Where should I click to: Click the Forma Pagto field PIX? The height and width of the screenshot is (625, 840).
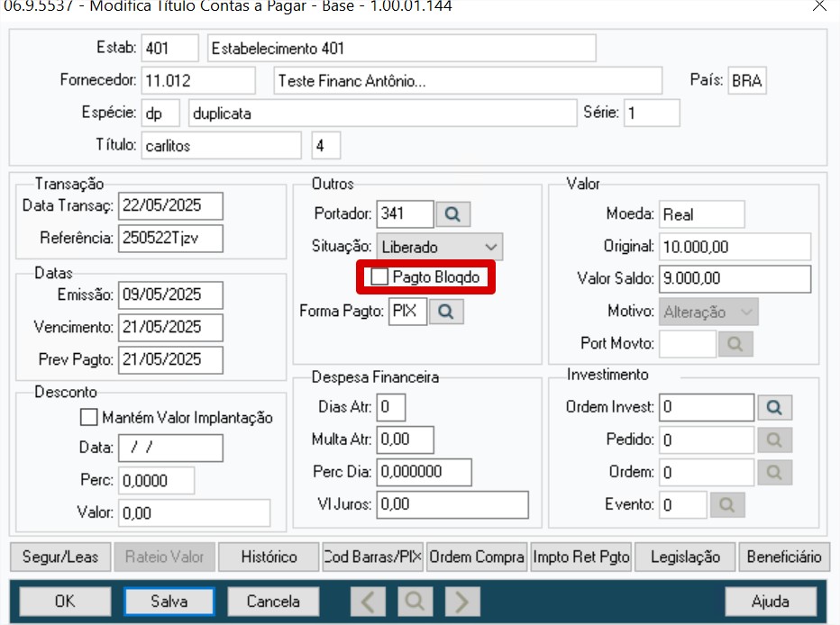407,311
